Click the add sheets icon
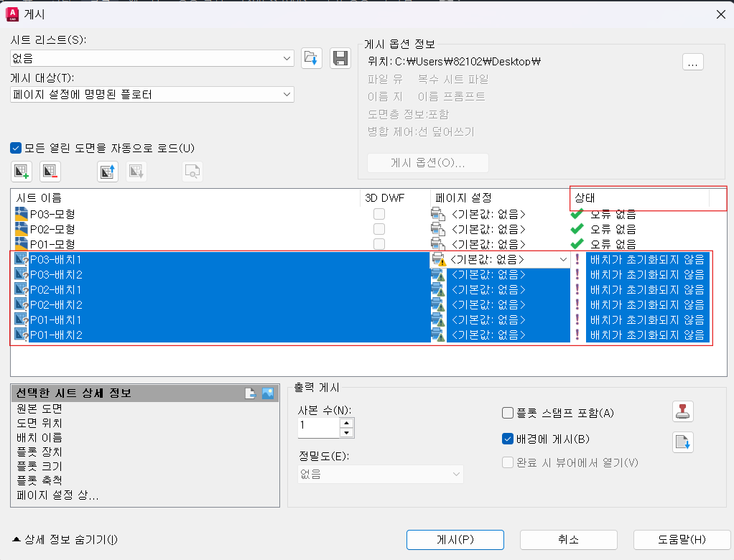The height and width of the screenshot is (560, 734). [x=21, y=171]
